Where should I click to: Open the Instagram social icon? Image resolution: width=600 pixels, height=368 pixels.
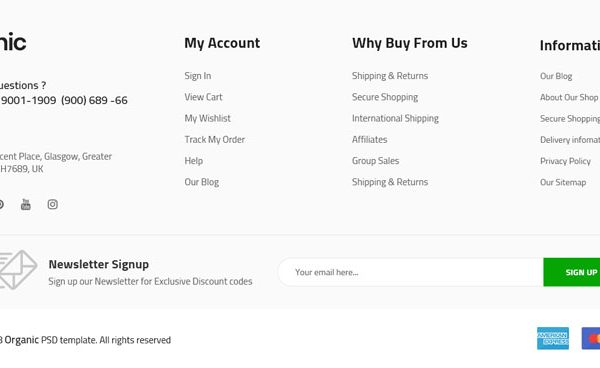(52, 204)
